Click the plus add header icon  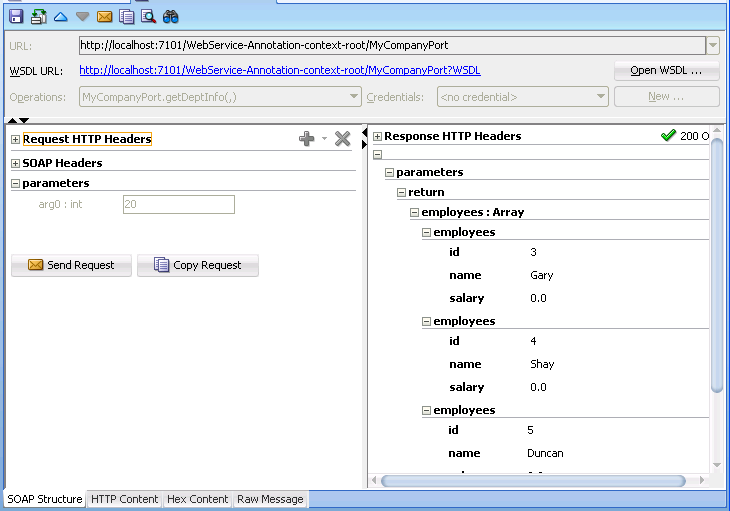[x=306, y=138]
